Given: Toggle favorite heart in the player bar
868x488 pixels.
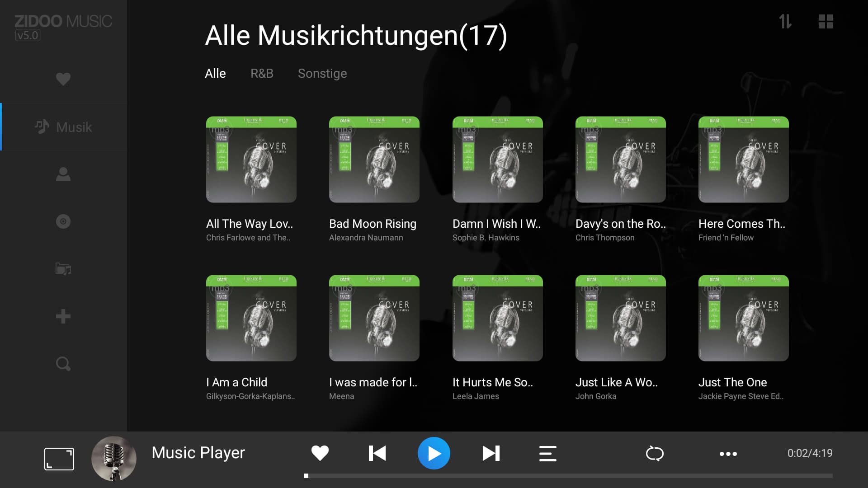Looking at the screenshot, I should click(320, 453).
